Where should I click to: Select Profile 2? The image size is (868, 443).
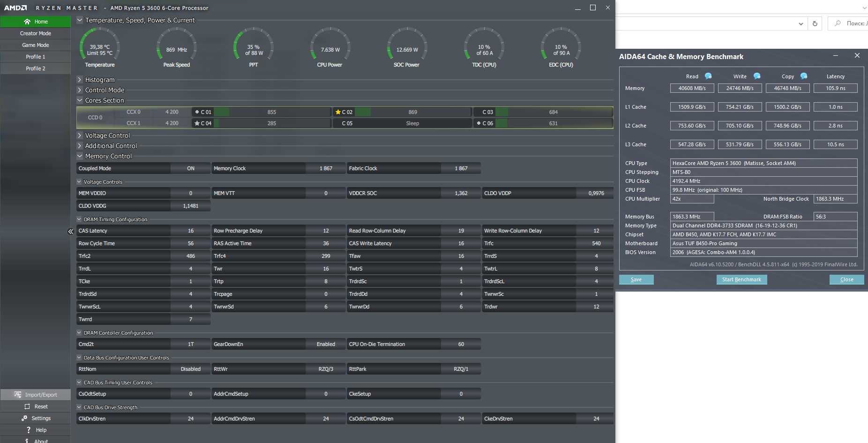[x=36, y=68]
